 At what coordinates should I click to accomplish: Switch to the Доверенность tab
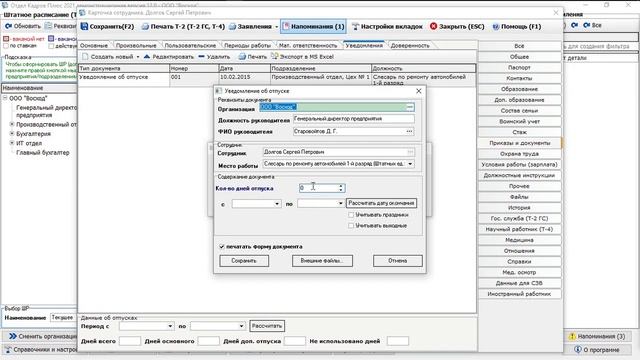point(410,45)
